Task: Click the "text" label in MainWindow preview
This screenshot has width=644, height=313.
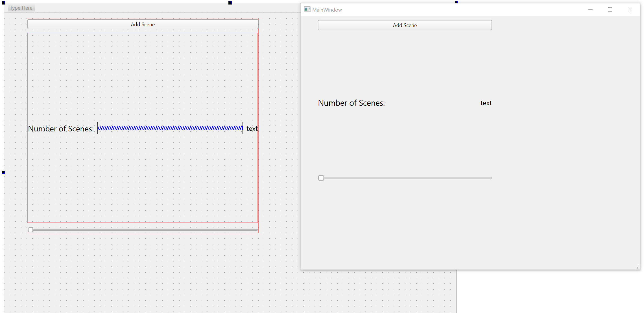Action: click(x=486, y=103)
